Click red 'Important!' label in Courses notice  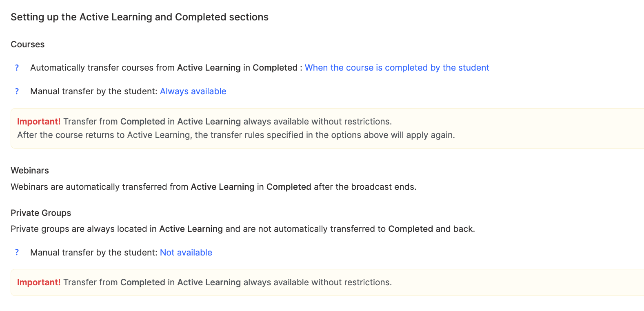[x=39, y=122]
